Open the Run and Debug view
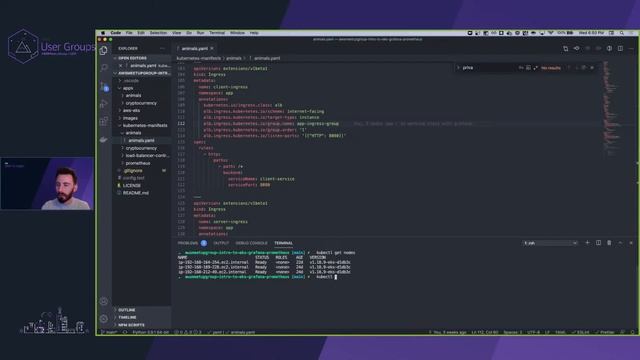This screenshot has width=640, height=360. pos(104,104)
